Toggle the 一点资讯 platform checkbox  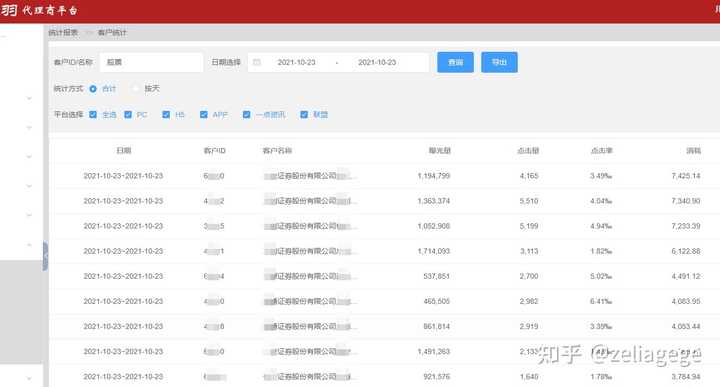247,114
